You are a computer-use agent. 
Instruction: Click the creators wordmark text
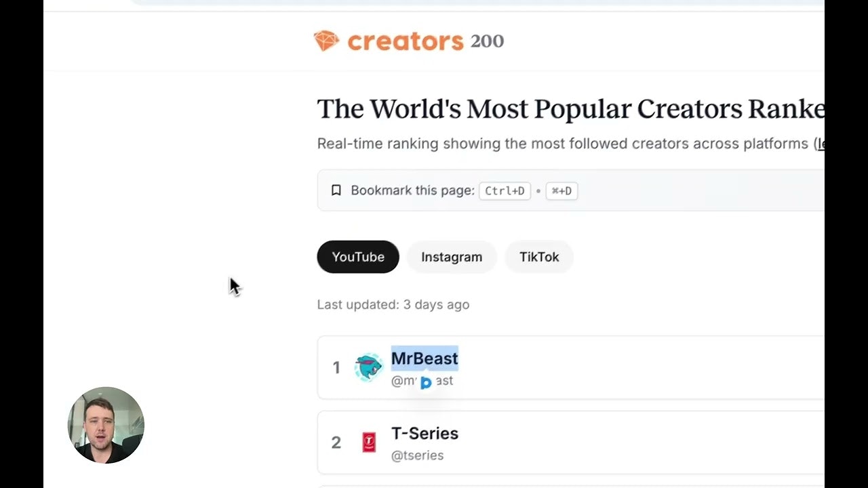405,41
